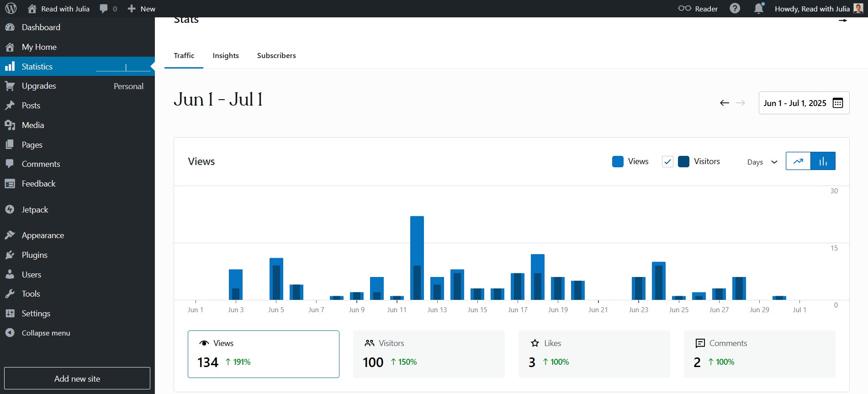The height and width of the screenshot is (394, 868).
Task: Expand the Days period dropdown
Action: [762, 162]
